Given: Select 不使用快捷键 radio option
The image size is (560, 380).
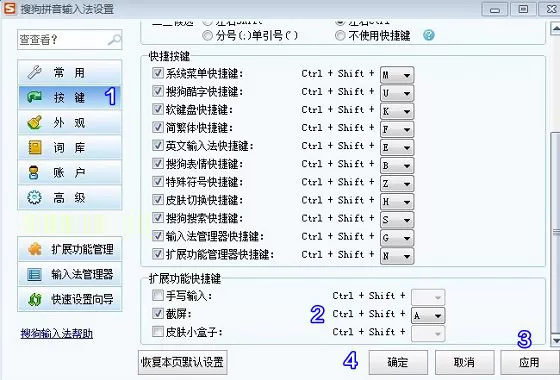Looking at the screenshot, I should coord(340,35).
